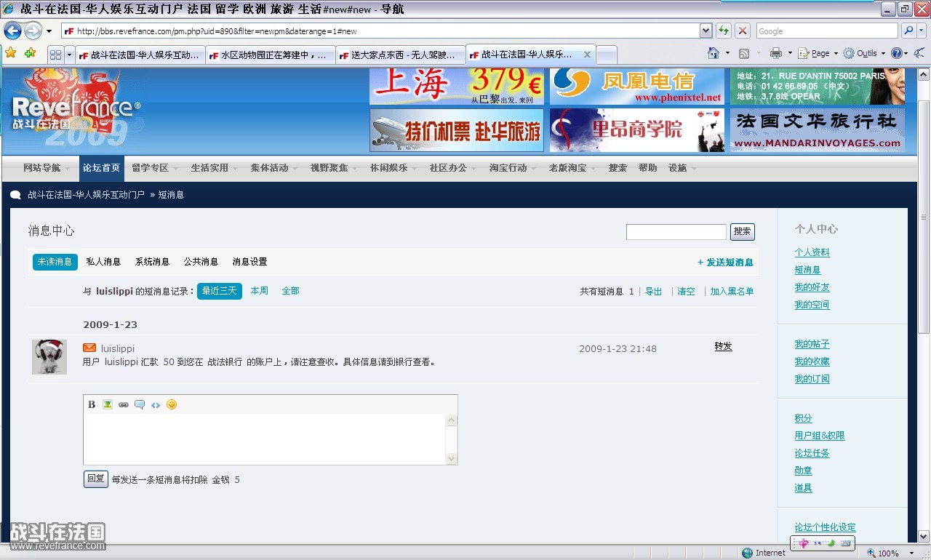Click 搜索 in the site navigation bar
The height and width of the screenshot is (560, 931).
coord(618,168)
